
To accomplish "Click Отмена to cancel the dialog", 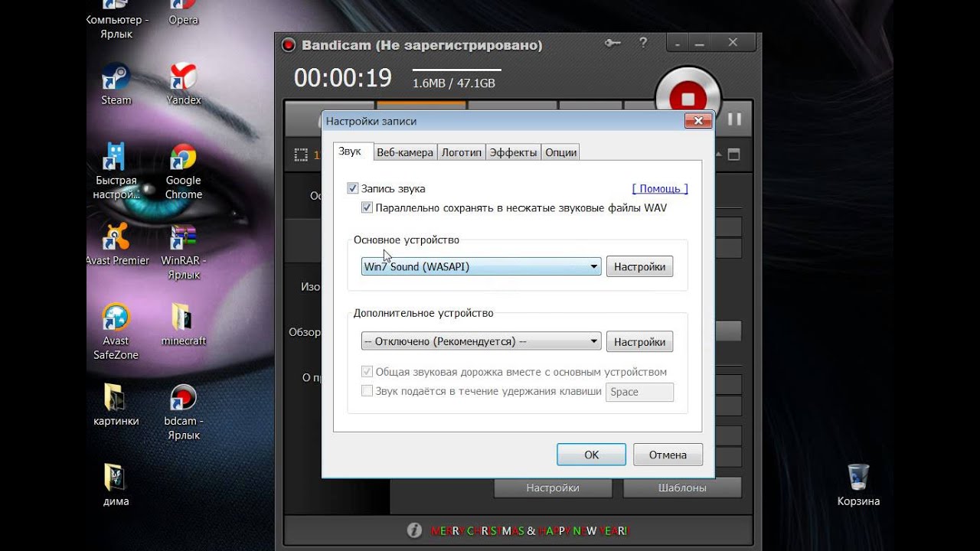I will click(668, 455).
